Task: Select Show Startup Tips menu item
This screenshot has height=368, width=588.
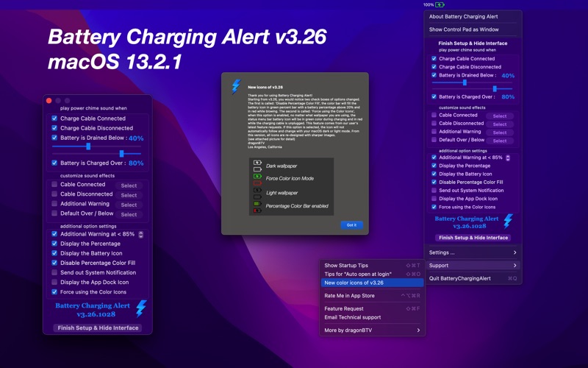Action: click(372, 266)
